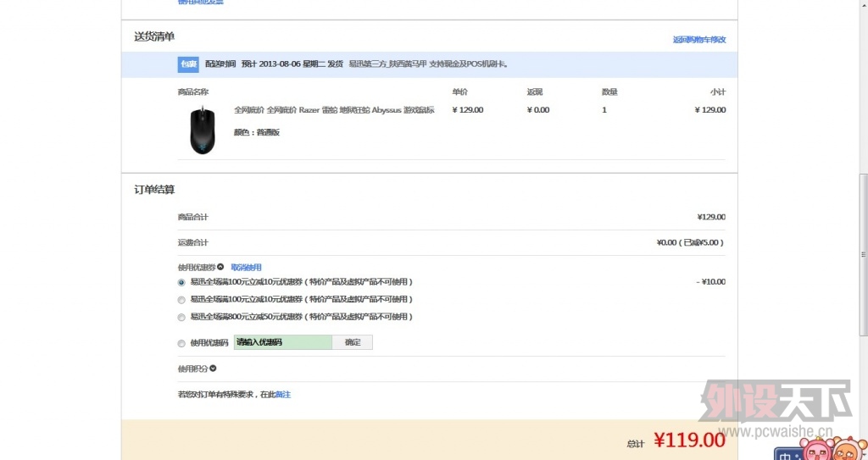Click the blue 包裹 package badge
The height and width of the screenshot is (460, 868).
pos(188,64)
